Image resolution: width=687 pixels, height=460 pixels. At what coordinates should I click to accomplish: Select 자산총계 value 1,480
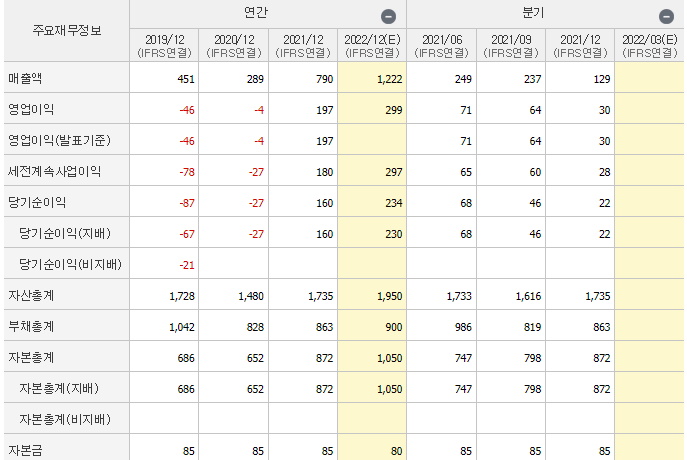click(251, 297)
